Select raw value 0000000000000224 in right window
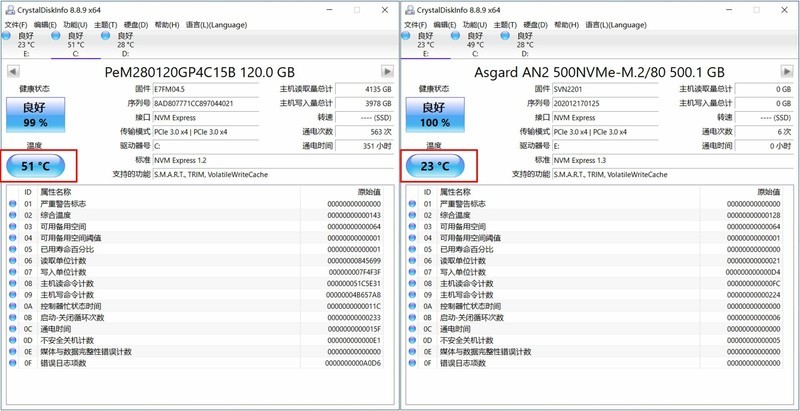This screenshot has width=800, height=411. tap(754, 295)
